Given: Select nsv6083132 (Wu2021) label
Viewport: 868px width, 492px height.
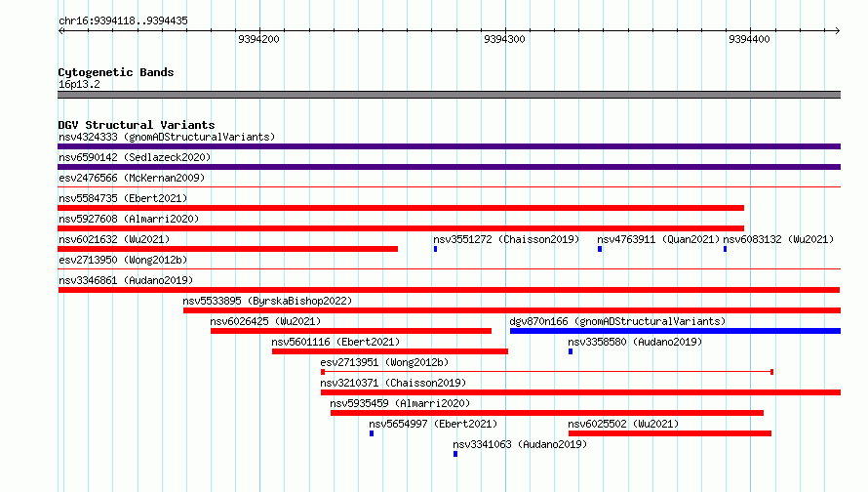Looking at the screenshot, I should [x=778, y=239].
